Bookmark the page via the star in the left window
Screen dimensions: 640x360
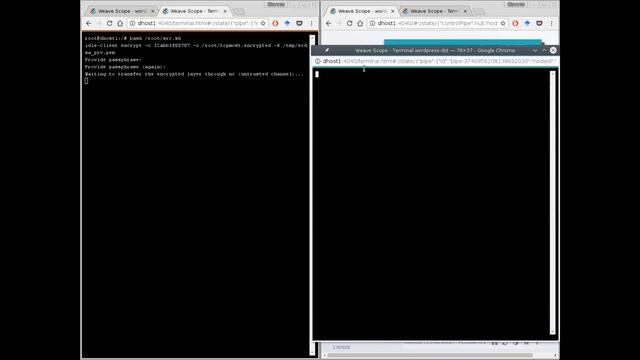[x=263, y=24]
